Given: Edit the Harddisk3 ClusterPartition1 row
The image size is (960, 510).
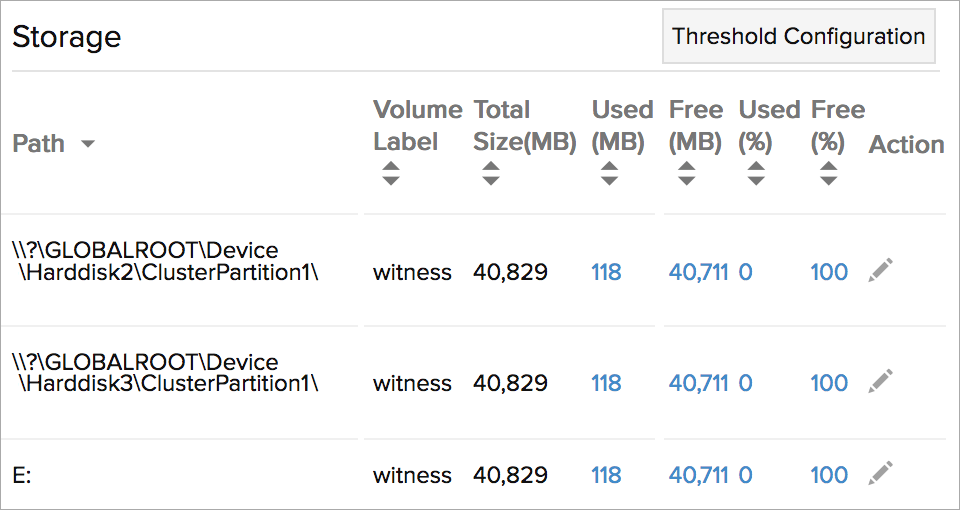Looking at the screenshot, I should point(880,380).
